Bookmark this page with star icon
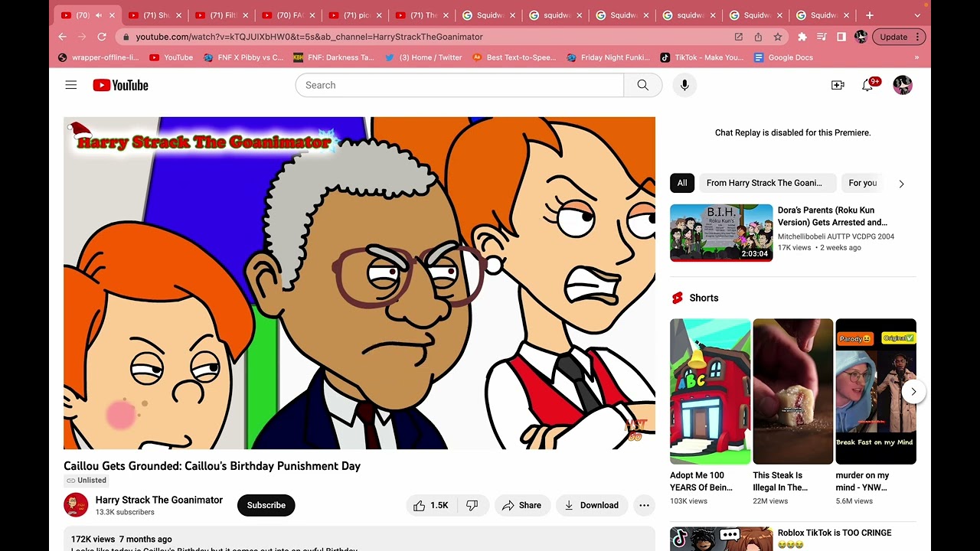Screen dimensions: 980x551 point(778,37)
